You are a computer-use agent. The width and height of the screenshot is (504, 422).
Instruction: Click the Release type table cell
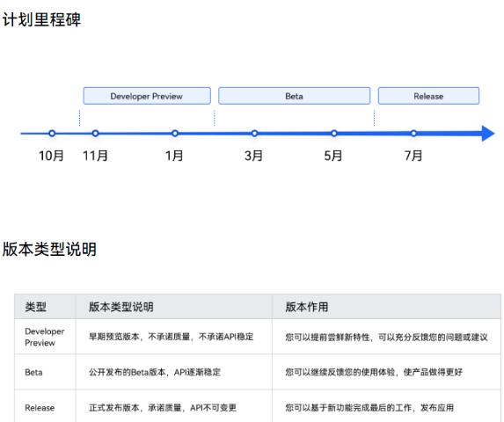[x=45, y=407]
